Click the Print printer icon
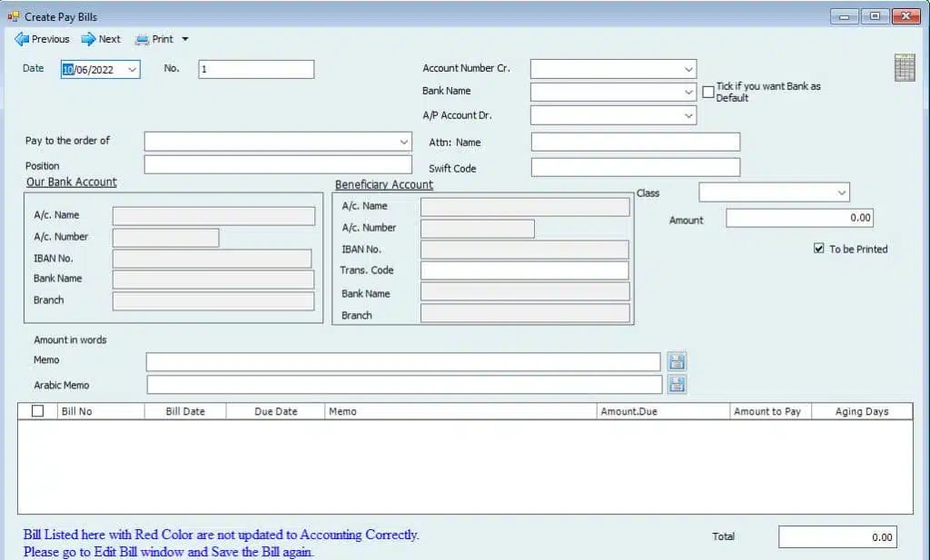The height and width of the screenshot is (560, 930). [142, 39]
